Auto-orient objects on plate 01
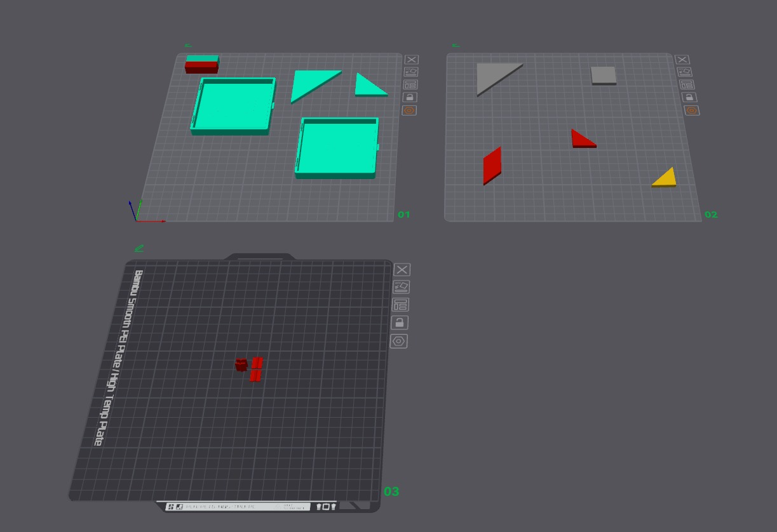The image size is (777, 532). [411, 72]
